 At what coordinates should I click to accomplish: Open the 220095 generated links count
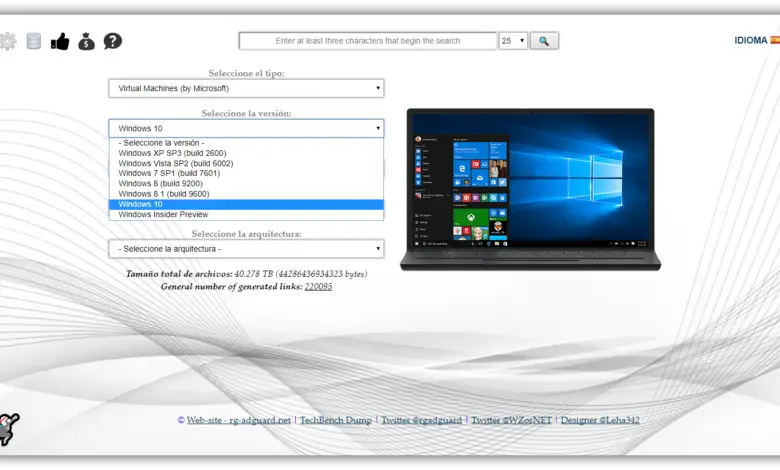pyautogui.click(x=318, y=286)
